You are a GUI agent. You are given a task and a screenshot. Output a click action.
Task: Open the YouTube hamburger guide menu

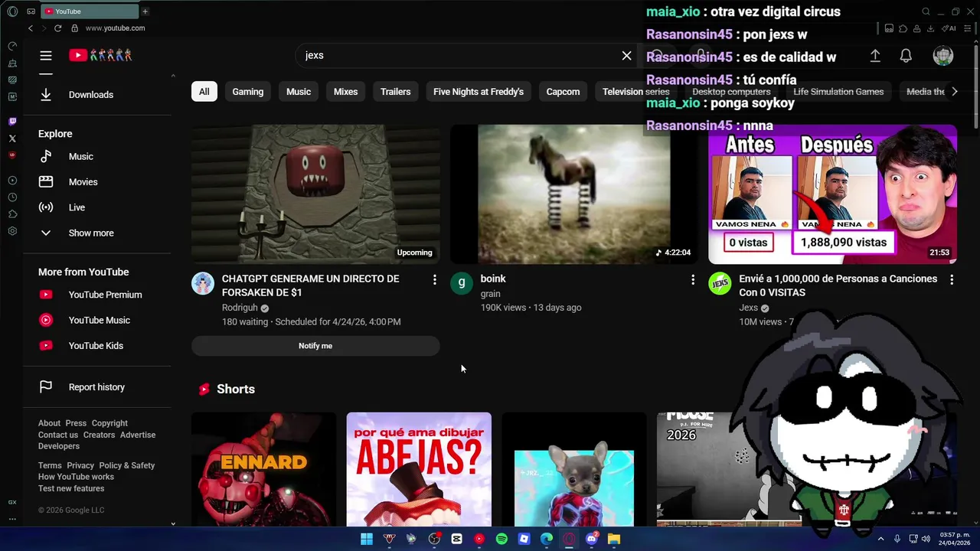pyautogui.click(x=46, y=55)
